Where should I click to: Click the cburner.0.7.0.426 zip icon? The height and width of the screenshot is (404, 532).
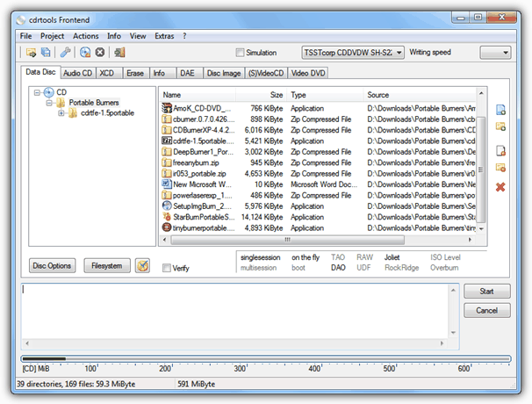[x=167, y=119]
